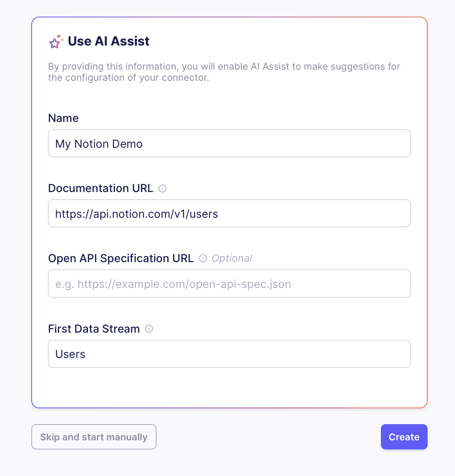The width and height of the screenshot is (455, 476).
Task: Click the Documentation URL text box
Action: (x=229, y=213)
